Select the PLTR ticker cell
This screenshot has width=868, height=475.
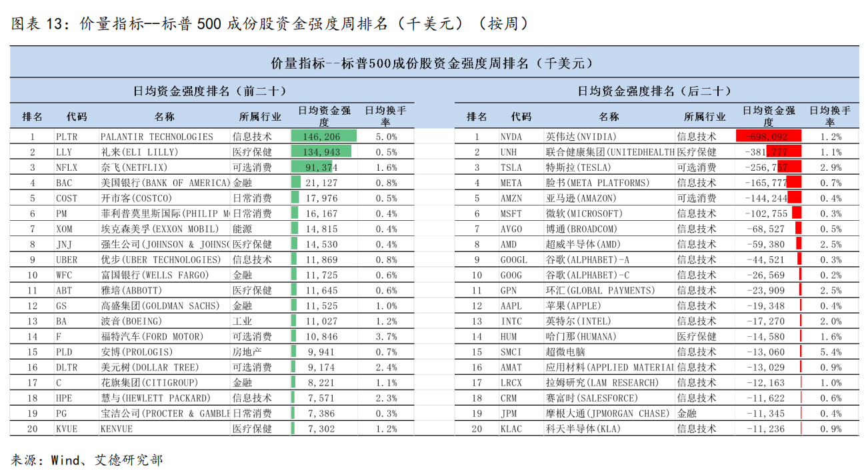click(68, 137)
